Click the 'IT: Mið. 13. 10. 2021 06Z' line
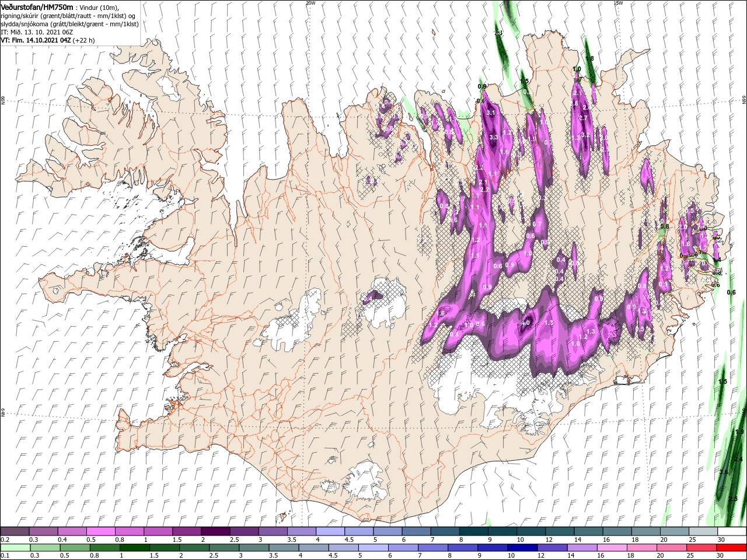The height and width of the screenshot is (560, 747). click(x=36, y=32)
